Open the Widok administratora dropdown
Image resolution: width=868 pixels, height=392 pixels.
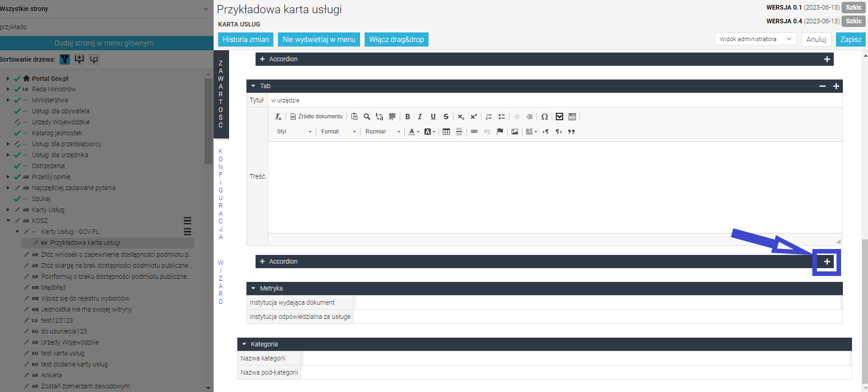click(755, 39)
